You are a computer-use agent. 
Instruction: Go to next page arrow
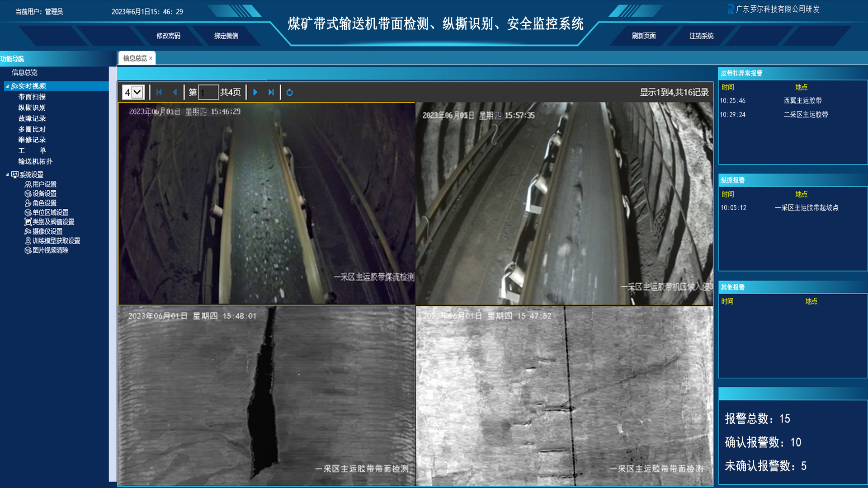(x=255, y=92)
